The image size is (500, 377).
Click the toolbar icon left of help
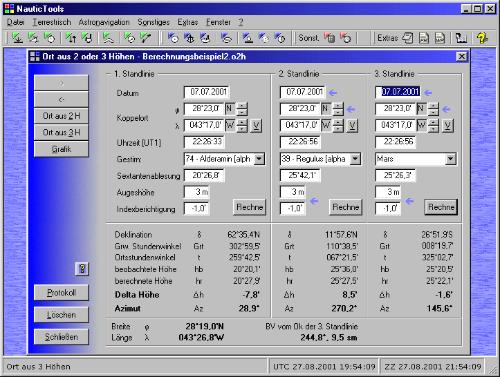click(x=461, y=38)
